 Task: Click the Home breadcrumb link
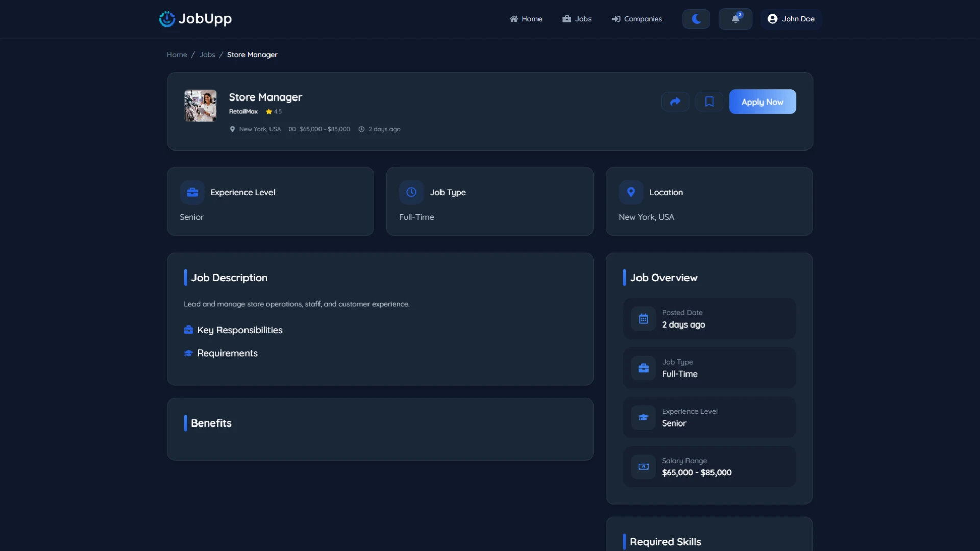[x=177, y=55]
